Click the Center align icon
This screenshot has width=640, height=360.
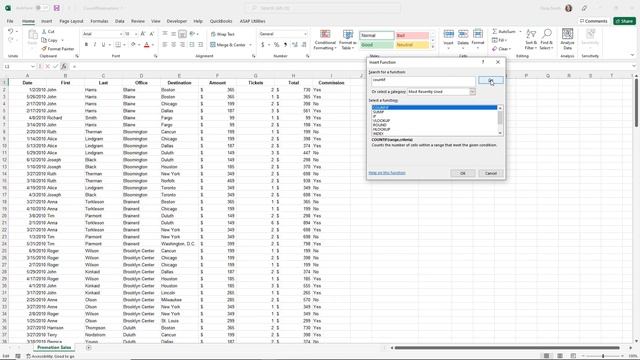click(x=173, y=44)
